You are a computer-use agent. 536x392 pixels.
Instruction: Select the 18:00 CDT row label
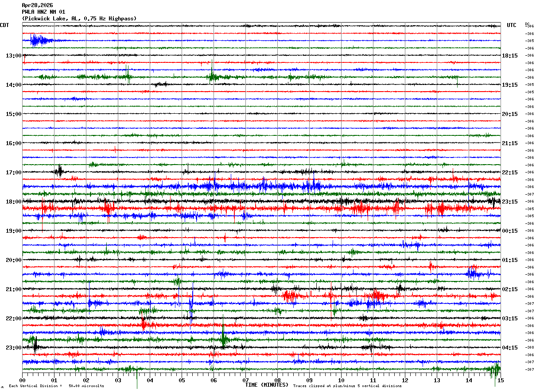click(x=14, y=202)
